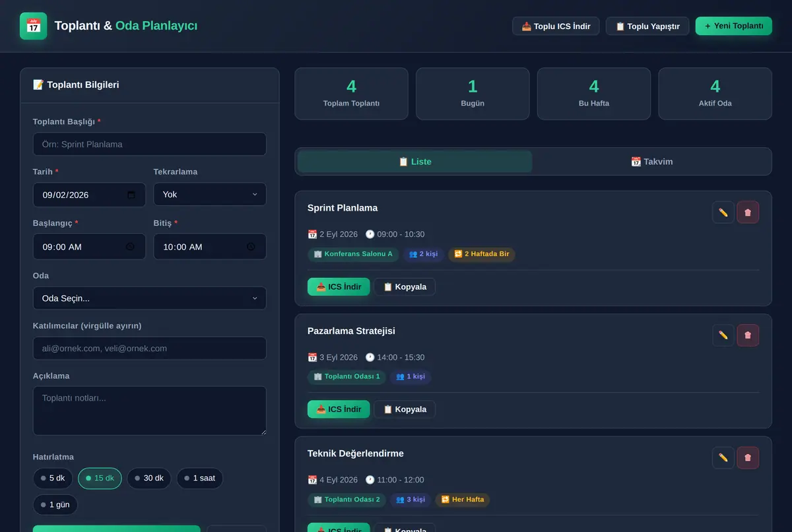Screen dimensions: 792x532
Task: Click the Tarih date field
Action: (89, 195)
